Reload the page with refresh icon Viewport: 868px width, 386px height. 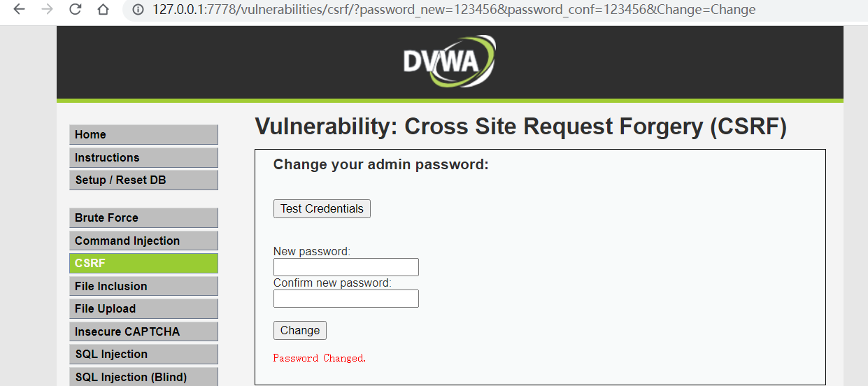[75, 10]
